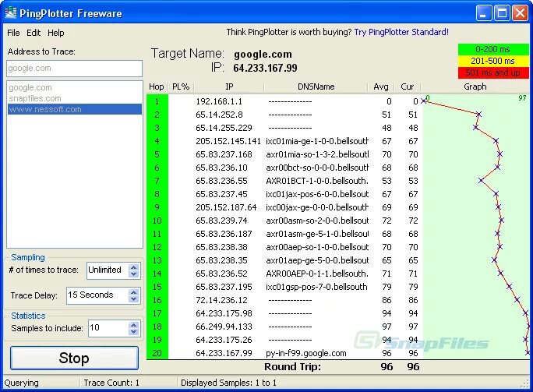Click the Samples to include field showing 10
The image size is (533, 392).
(108, 328)
